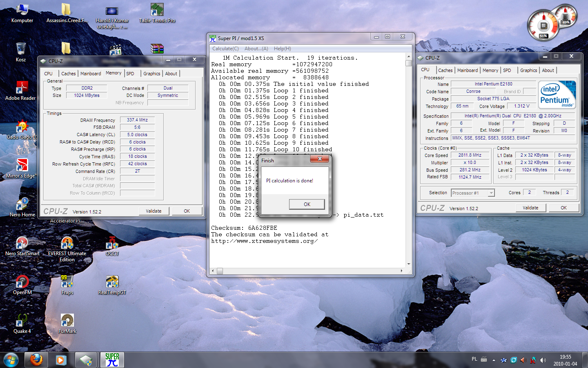Screen dimensions: 588x368
Task: Click the Super PI horizontal scrollbar thumb
Action: click(x=220, y=271)
